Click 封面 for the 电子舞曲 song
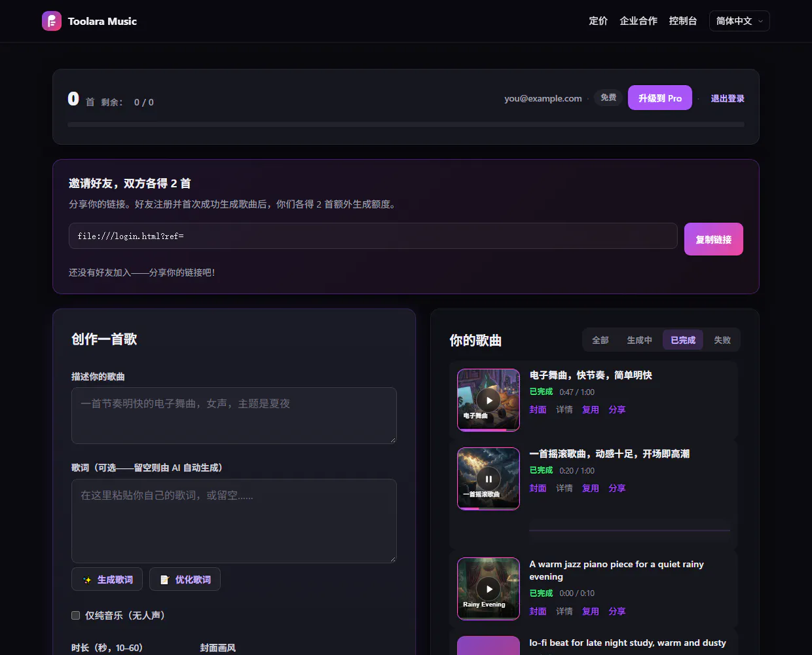Viewport: 812px width, 655px height. coord(538,409)
